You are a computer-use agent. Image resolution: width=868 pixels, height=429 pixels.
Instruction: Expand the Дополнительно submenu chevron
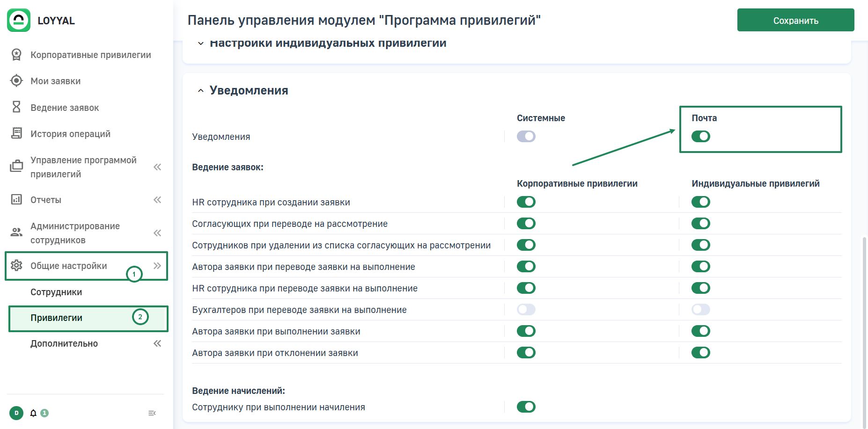tap(157, 343)
